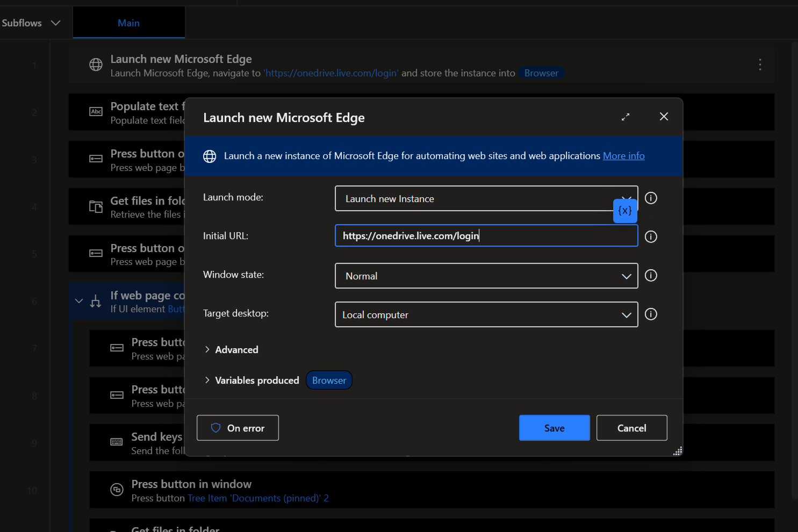Click the globe icon in the dialog info banner
Screen dimensions: 798x532
click(x=210, y=156)
